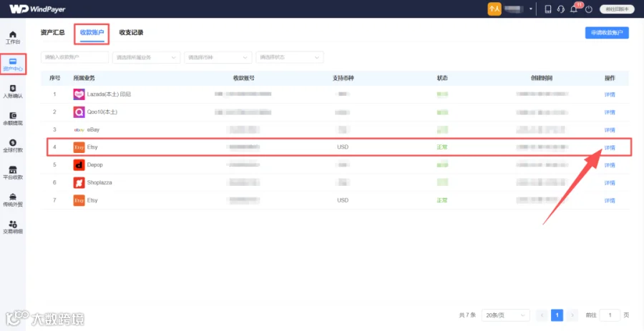Open the mobile phone icon in header

pyautogui.click(x=548, y=9)
